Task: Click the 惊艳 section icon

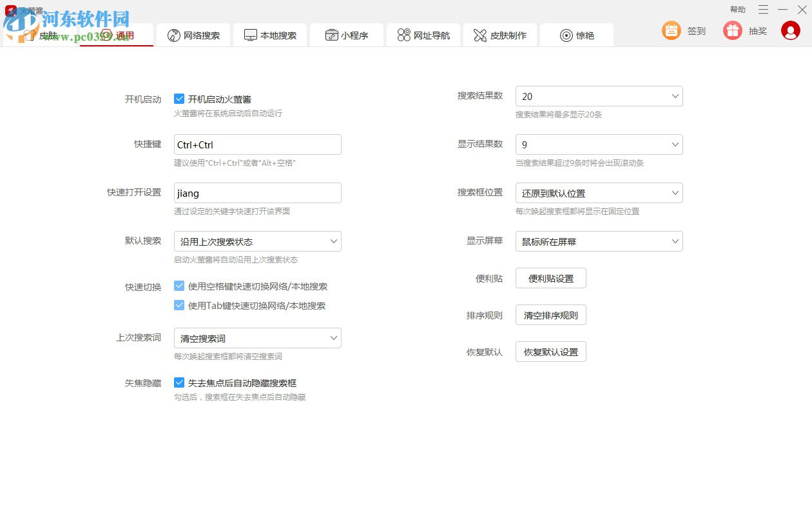Action: [x=566, y=35]
